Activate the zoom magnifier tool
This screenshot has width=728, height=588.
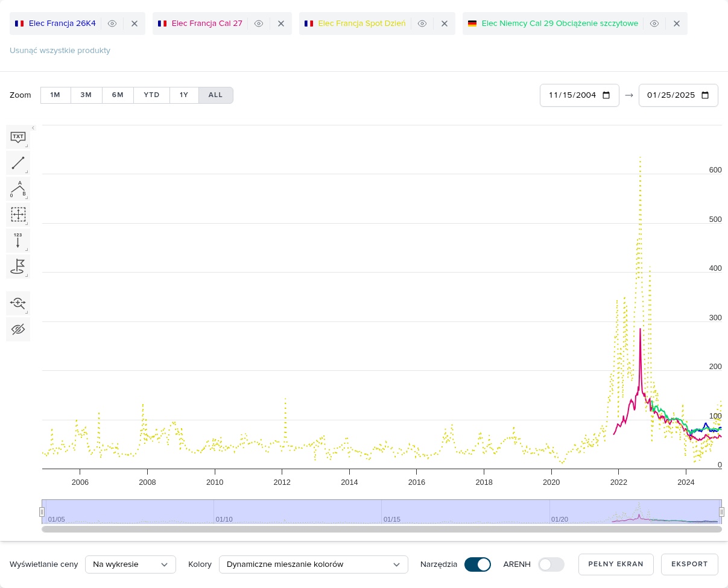click(18, 303)
